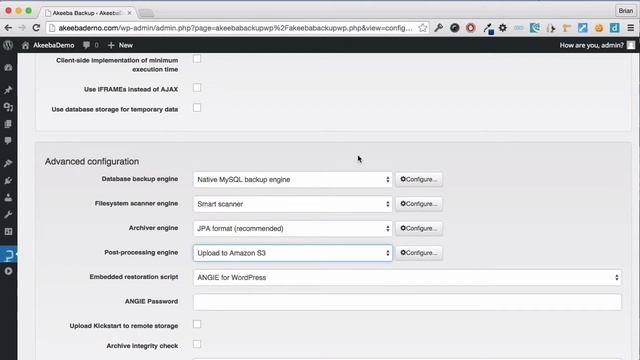Check Archive integrity check box
Screen dimensions: 640x360
point(197,344)
